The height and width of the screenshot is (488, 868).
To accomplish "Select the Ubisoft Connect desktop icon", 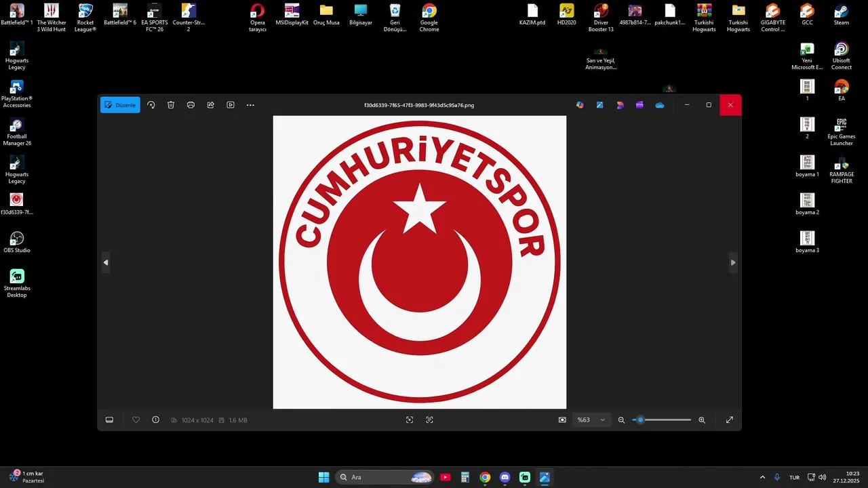I will [x=842, y=56].
